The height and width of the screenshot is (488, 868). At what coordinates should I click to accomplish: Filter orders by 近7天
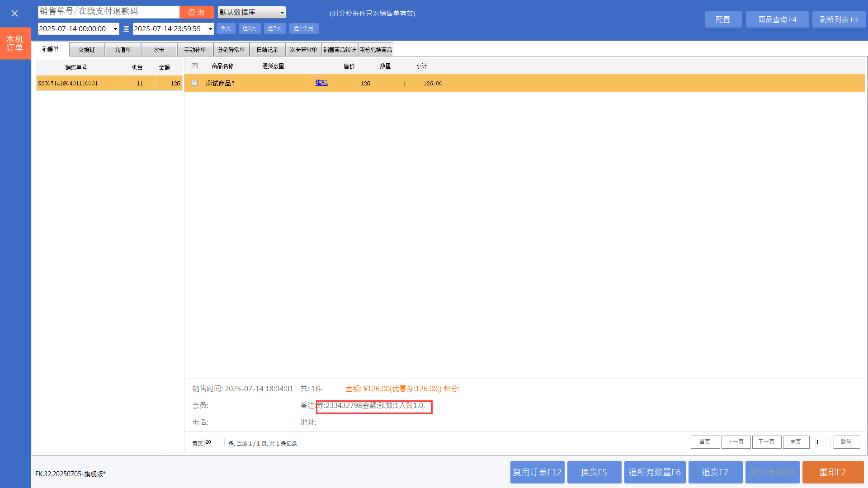(274, 28)
